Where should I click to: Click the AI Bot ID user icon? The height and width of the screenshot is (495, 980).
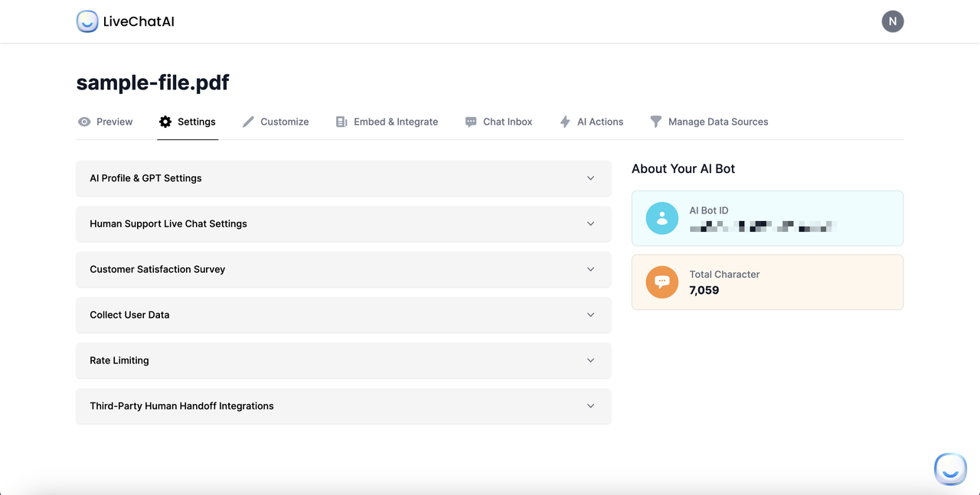[661, 218]
